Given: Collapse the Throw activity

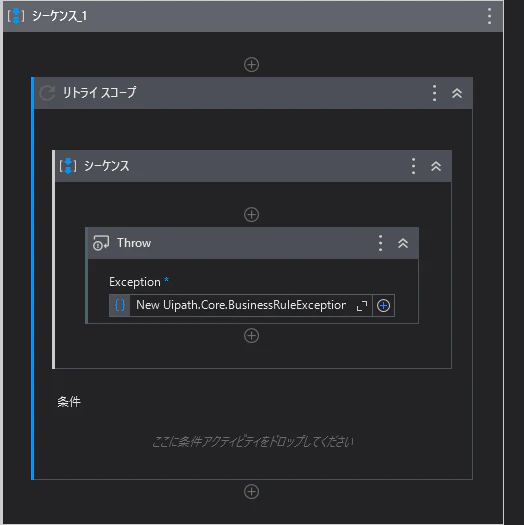Looking at the screenshot, I should [x=403, y=243].
